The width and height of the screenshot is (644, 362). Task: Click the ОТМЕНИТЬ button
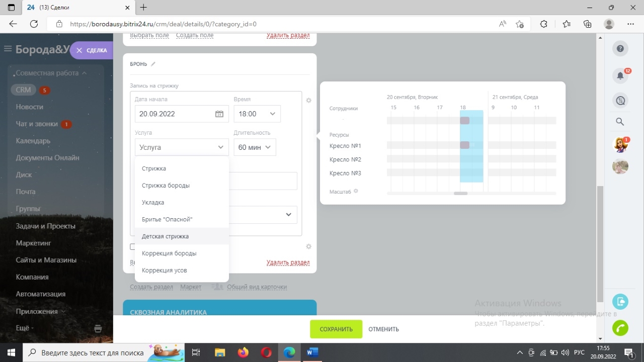(384, 329)
